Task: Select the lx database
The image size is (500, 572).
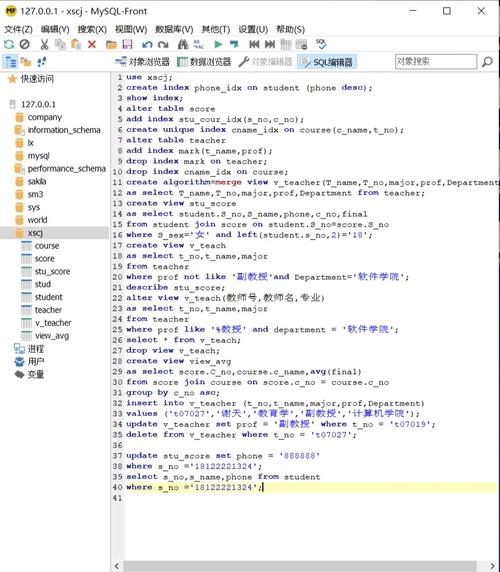Action: point(31,143)
